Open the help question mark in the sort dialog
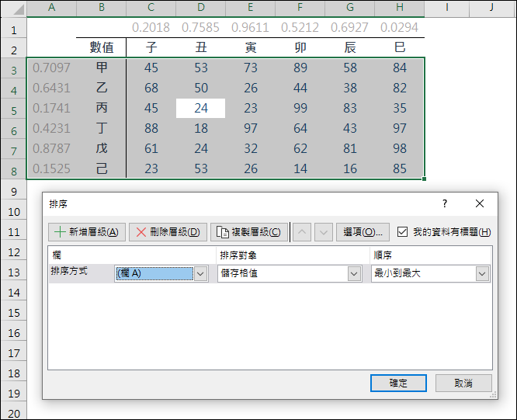This screenshot has height=420, width=517. [445, 203]
